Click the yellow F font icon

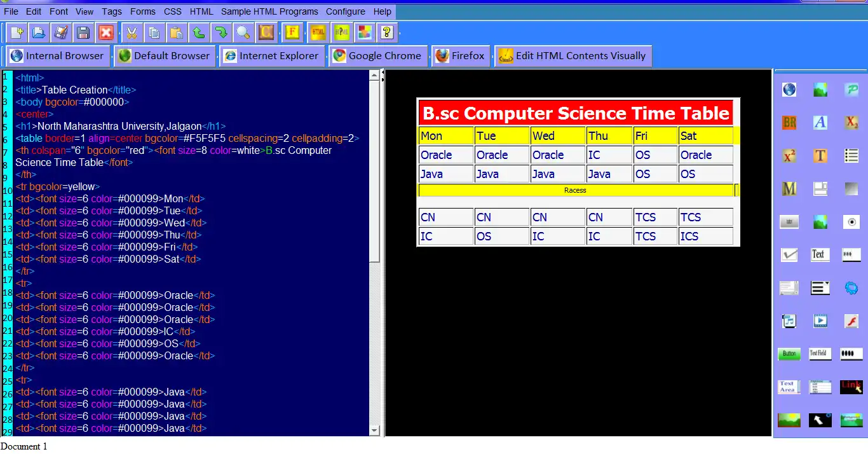tap(292, 32)
